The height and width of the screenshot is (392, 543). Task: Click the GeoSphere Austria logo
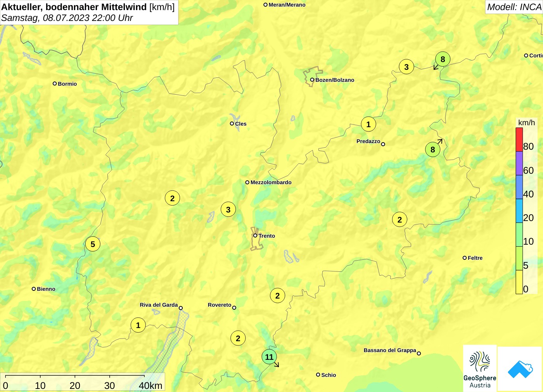pyautogui.click(x=480, y=368)
